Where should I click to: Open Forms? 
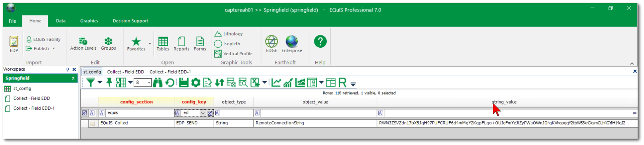pos(200,44)
